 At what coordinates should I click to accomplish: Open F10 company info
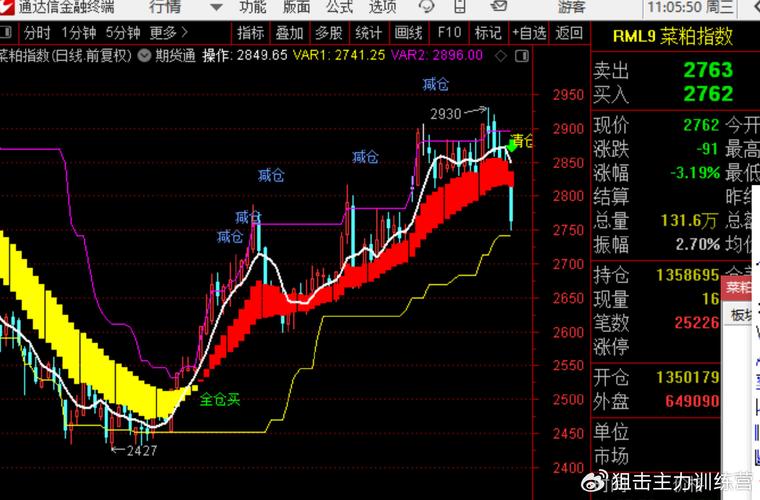pos(449,32)
